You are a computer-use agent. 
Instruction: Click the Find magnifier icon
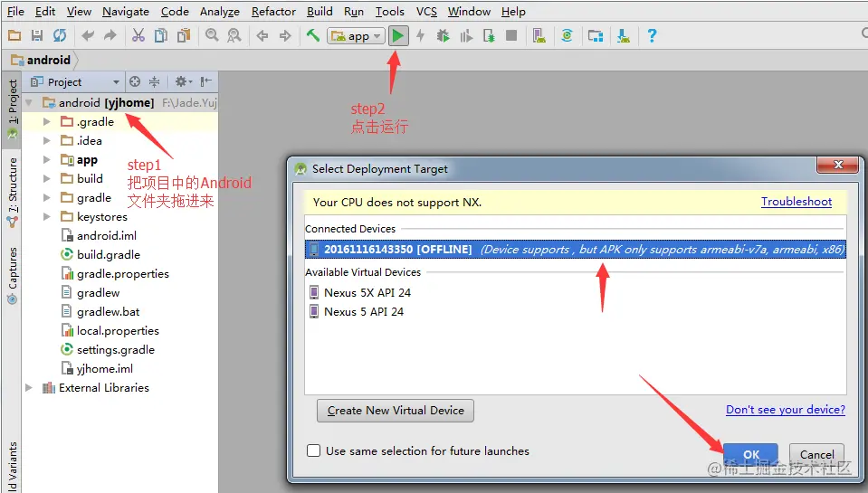(212, 36)
